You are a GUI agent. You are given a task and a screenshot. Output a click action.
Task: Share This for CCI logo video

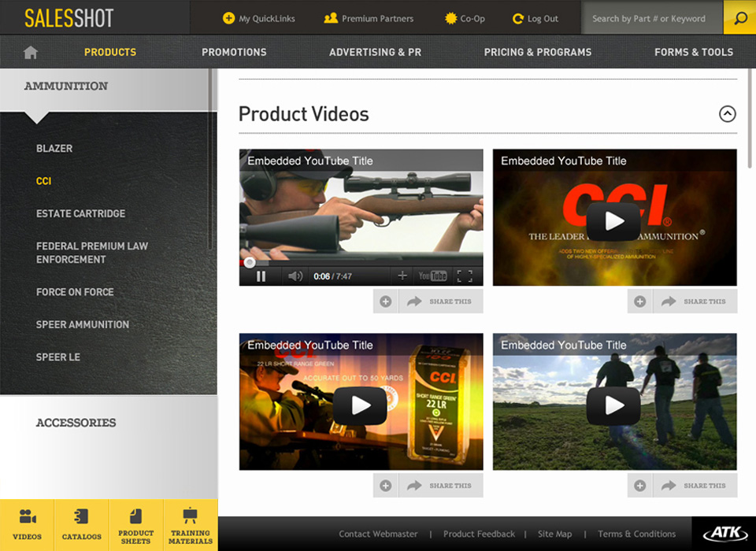tap(695, 301)
